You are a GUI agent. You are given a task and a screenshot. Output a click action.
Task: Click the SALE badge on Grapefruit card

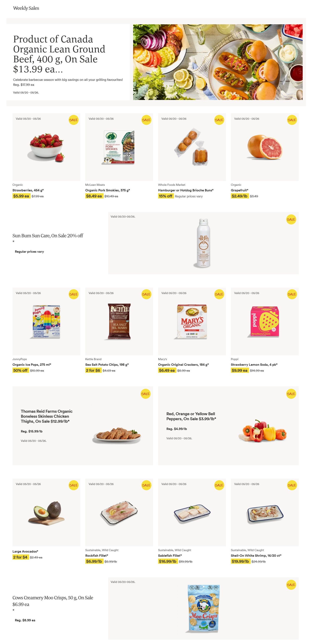point(292,120)
